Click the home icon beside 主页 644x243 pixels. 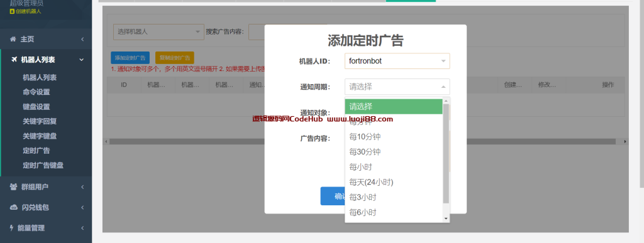pos(13,39)
